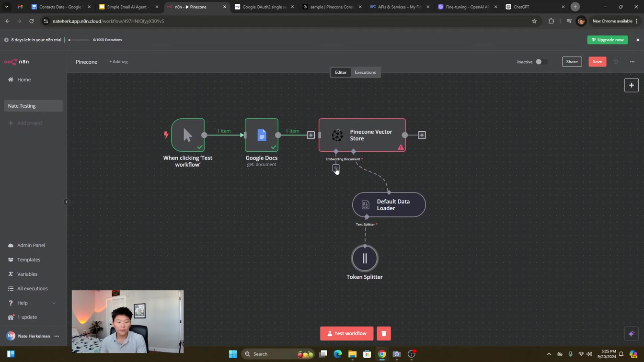Edit the Pinecone workflow name
The width and height of the screenshot is (644, 362).
[86, 62]
